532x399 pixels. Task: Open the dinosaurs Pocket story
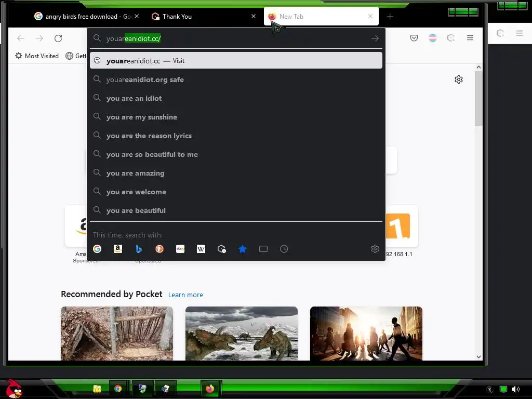tap(242, 333)
